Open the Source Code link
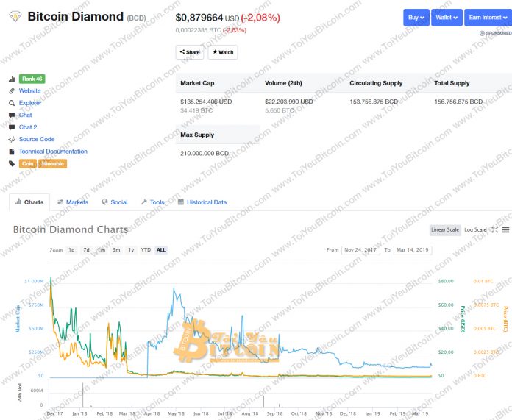The height and width of the screenshot is (420, 512). pyautogui.click(x=37, y=139)
